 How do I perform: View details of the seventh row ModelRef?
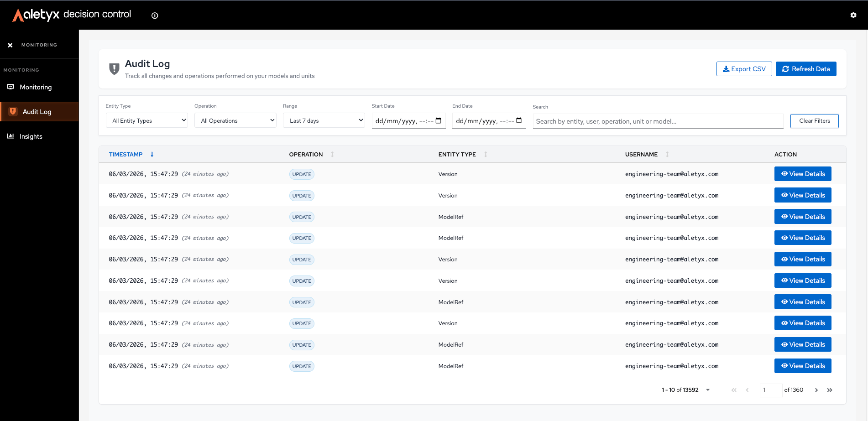pos(803,302)
